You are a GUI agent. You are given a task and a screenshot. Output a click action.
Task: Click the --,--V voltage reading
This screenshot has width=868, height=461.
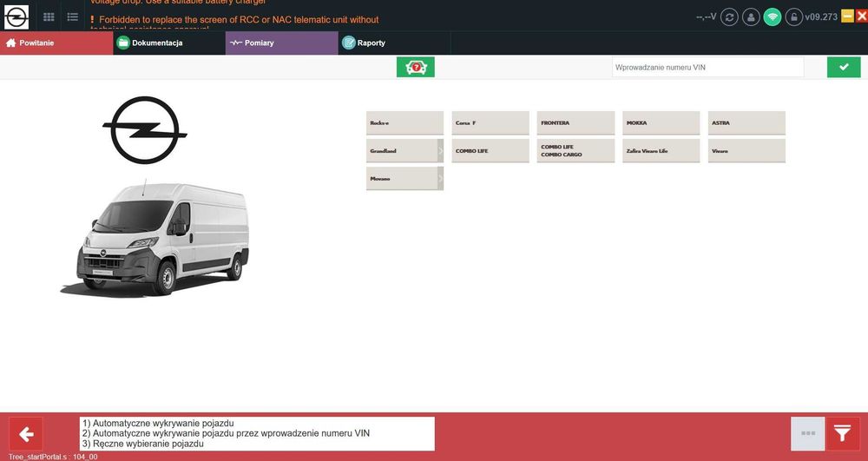[x=706, y=16]
